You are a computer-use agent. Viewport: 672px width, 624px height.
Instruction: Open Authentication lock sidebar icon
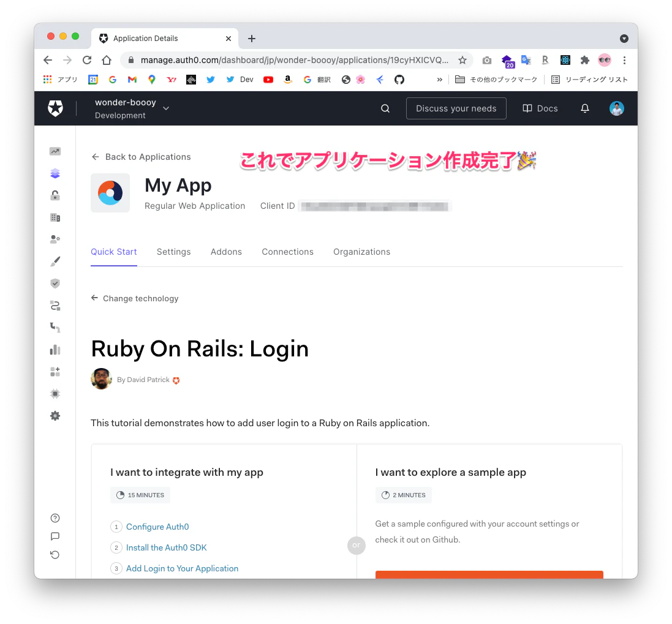tap(55, 195)
